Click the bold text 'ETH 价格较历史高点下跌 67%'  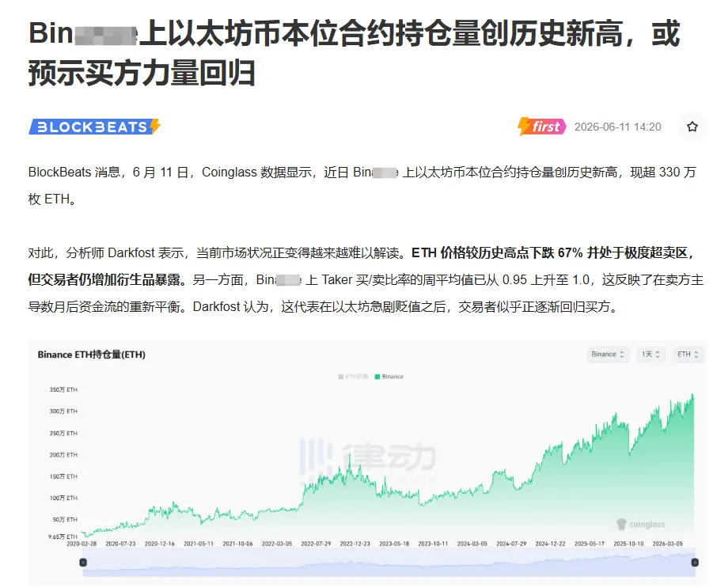497,253
